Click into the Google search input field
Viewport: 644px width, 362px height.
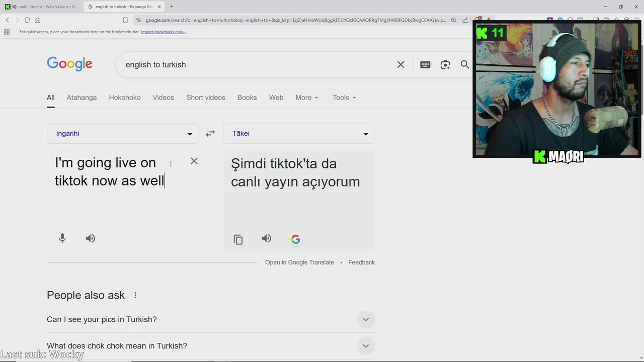click(x=257, y=64)
